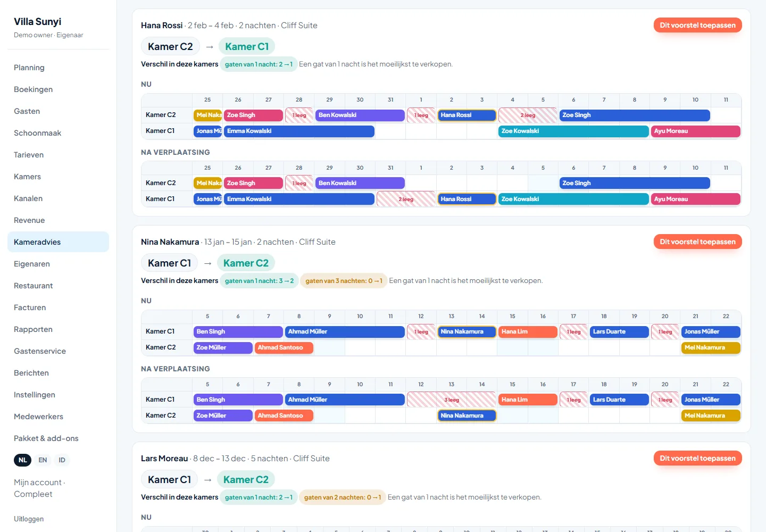Click Uitloggen to log out
Viewport: 766px width, 532px height.
29,519
